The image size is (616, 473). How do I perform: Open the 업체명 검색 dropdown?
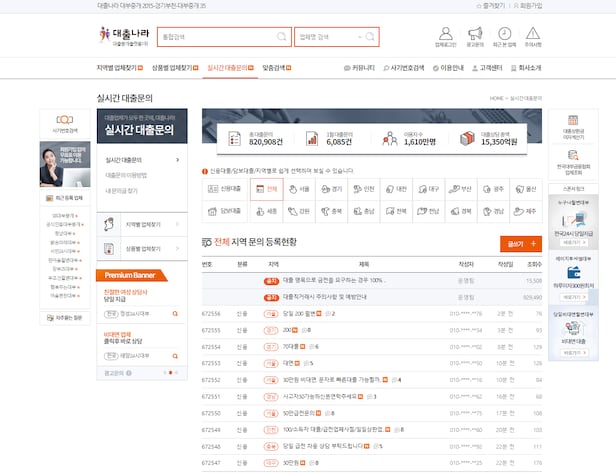click(x=331, y=37)
